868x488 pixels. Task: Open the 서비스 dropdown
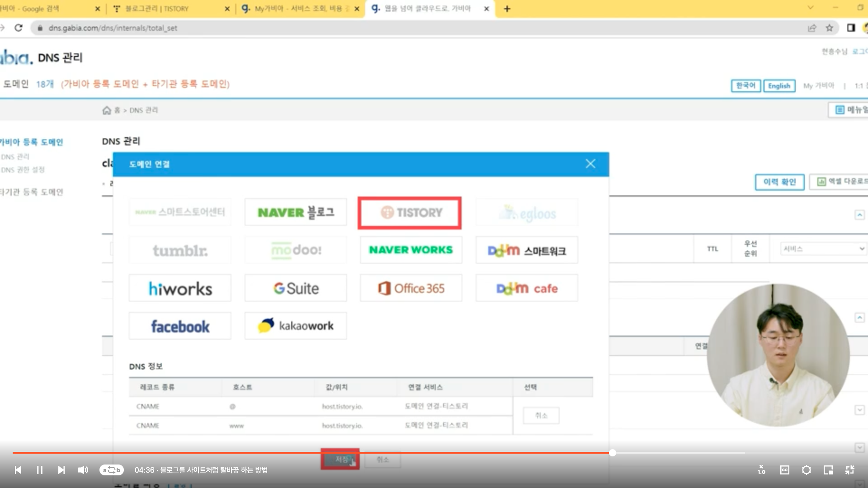(x=823, y=249)
